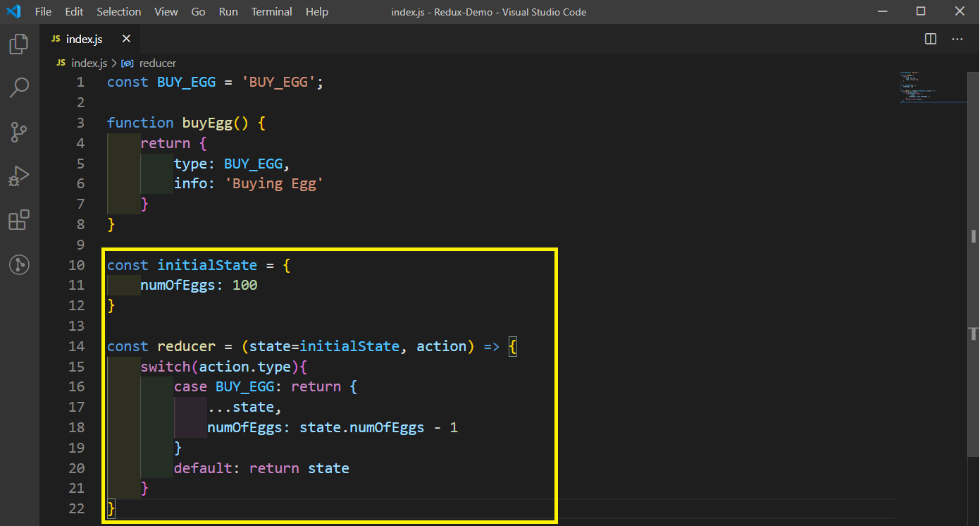Click the VS Code logo icon

[x=13, y=11]
